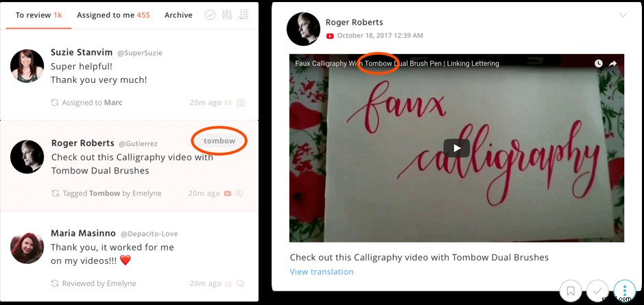644x305 pixels.
Task: Open Maria Masinno's message
Action: (x=129, y=256)
